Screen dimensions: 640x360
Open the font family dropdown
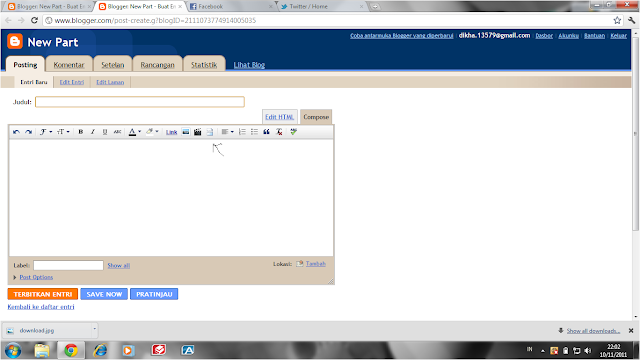tap(45, 132)
